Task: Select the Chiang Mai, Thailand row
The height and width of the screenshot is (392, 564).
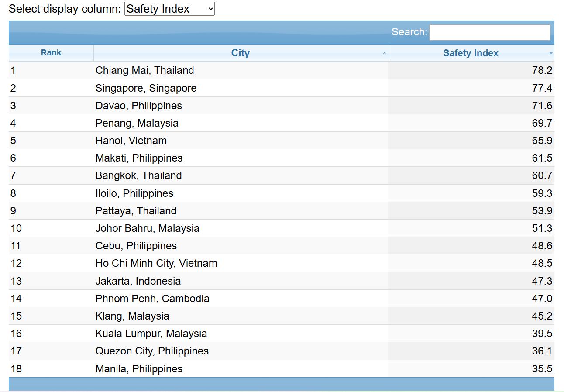Action: pos(144,70)
